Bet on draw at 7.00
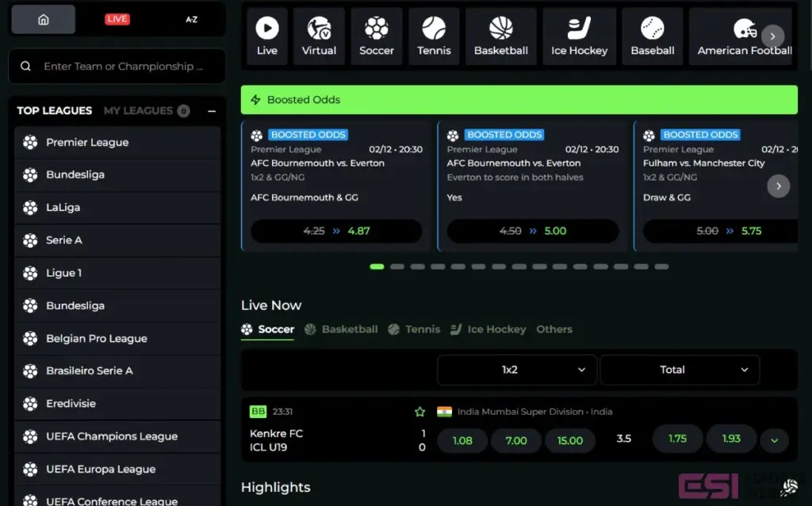The width and height of the screenshot is (812, 506). pyautogui.click(x=516, y=441)
